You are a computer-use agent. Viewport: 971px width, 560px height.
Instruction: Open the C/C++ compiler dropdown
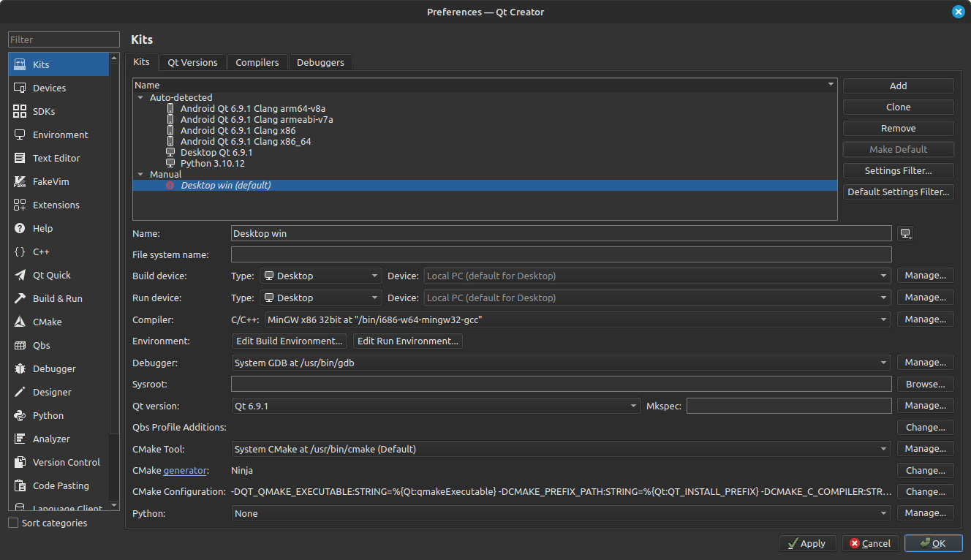tap(578, 319)
